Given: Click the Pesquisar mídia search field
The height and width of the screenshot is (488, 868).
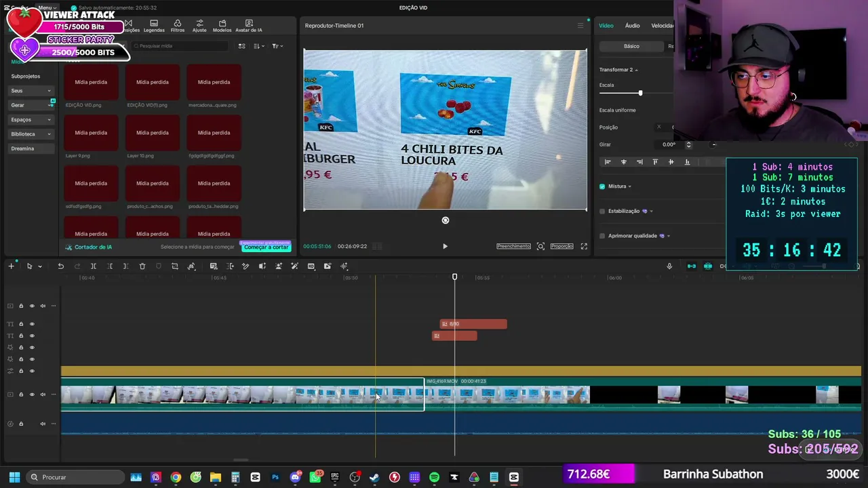Looking at the screenshot, I should 180,46.
